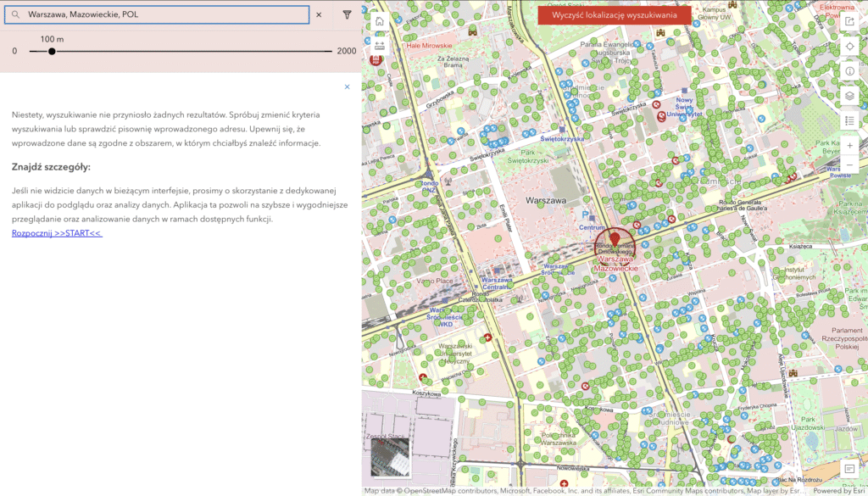This screenshot has height=496, width=868.
Task: Open the popup panel icon at bottom right
Action: (849, 468)
